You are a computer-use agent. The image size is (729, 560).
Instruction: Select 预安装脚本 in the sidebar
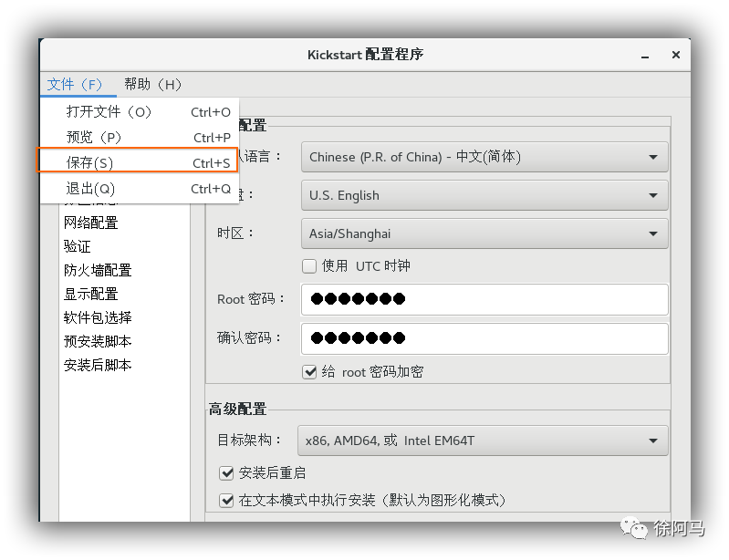tap(98, 341)
